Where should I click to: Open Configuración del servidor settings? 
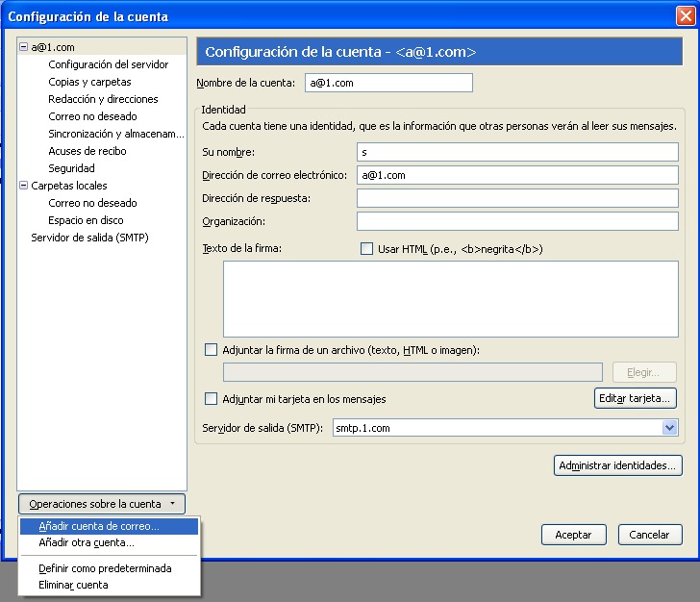108,64
